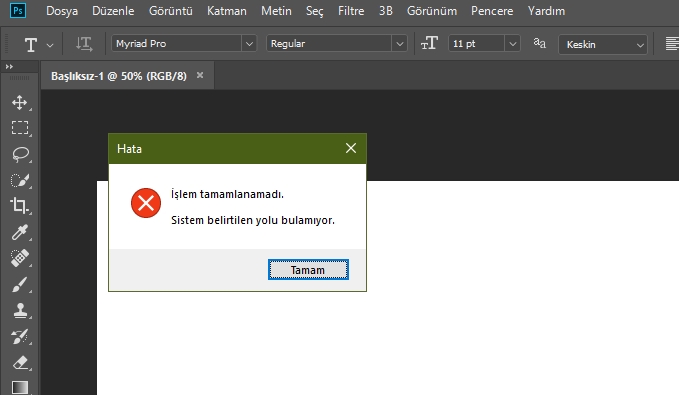Viewport: 679px width, 395px height.
Task: Open the Görüntü menu
Action: [x=171, y=11]
